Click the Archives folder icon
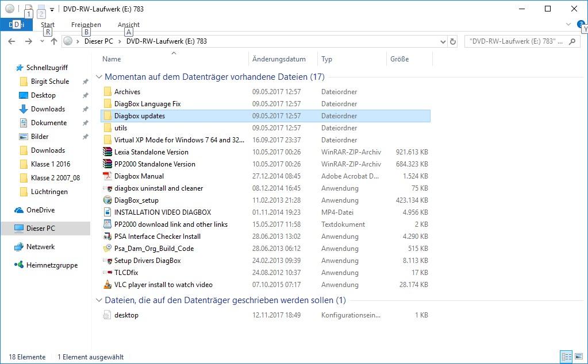The height and width of the screenshot is (364, 588). [x=107, y=92]
